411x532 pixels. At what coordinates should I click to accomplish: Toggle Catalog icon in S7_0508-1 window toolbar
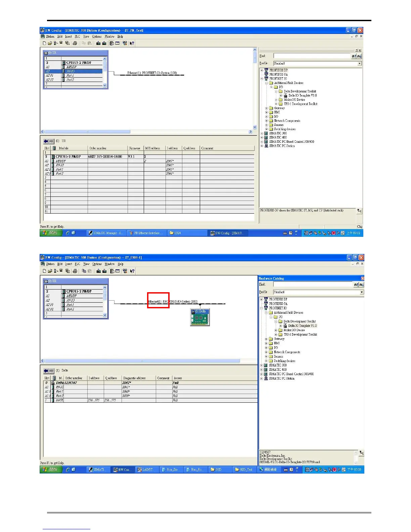[112, 271]
